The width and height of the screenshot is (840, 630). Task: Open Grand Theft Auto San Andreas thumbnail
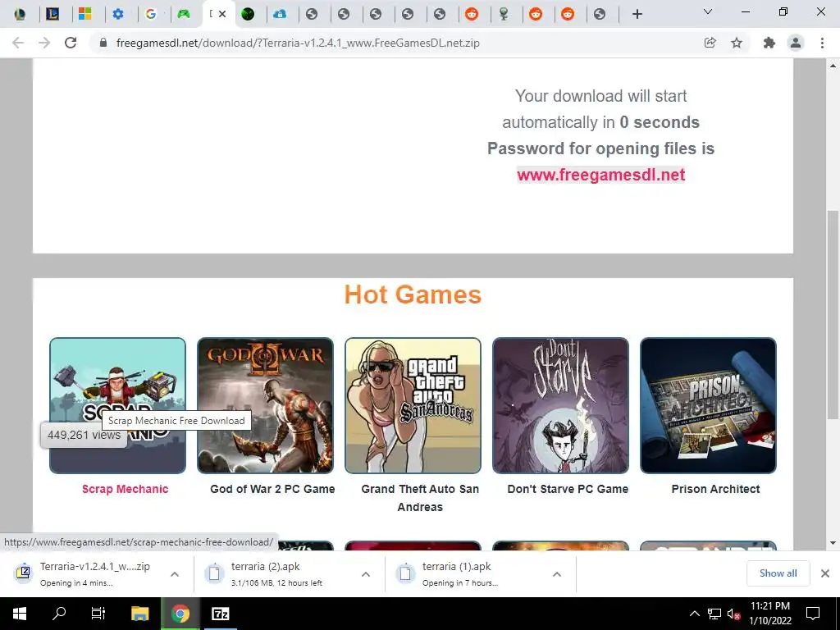click(413, 405)
